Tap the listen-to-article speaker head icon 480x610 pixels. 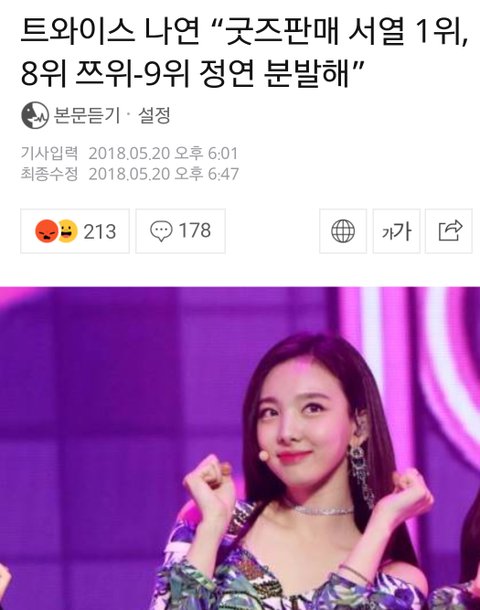point(35,116)
